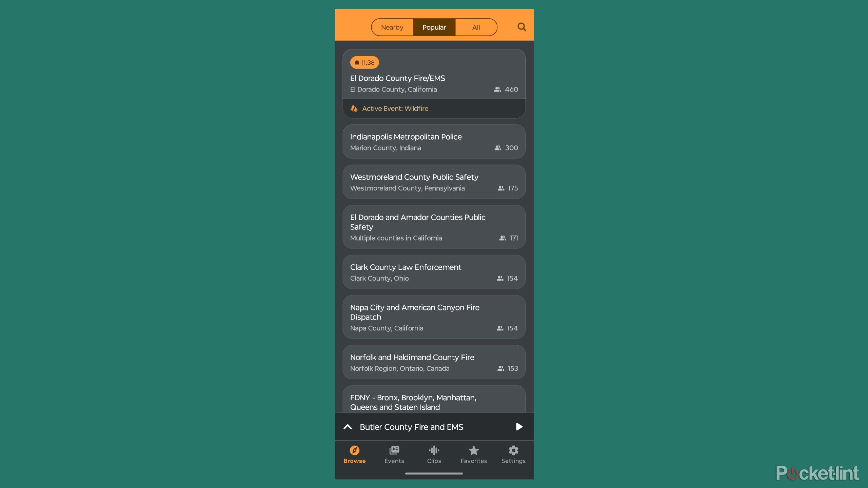This screenshot has height=488, width=868.
Task: Tap the active wildfire alert icon
Action: pos(355,108)
